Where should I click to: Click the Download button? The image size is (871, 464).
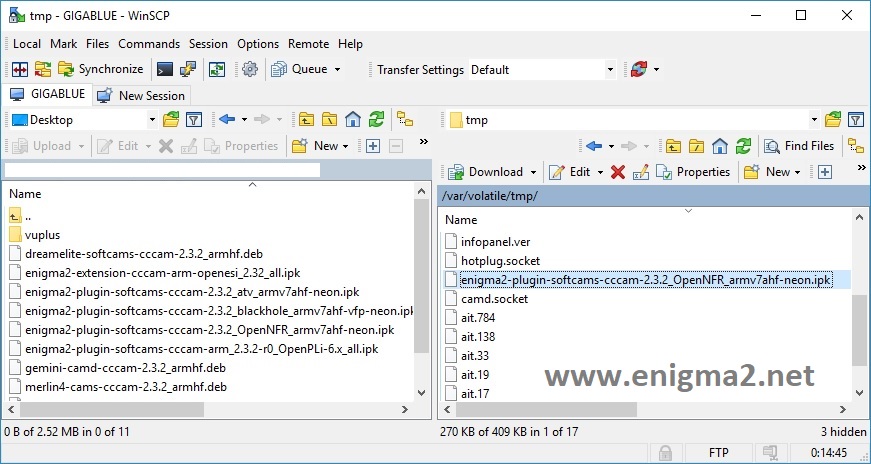(x=486, y=172)
